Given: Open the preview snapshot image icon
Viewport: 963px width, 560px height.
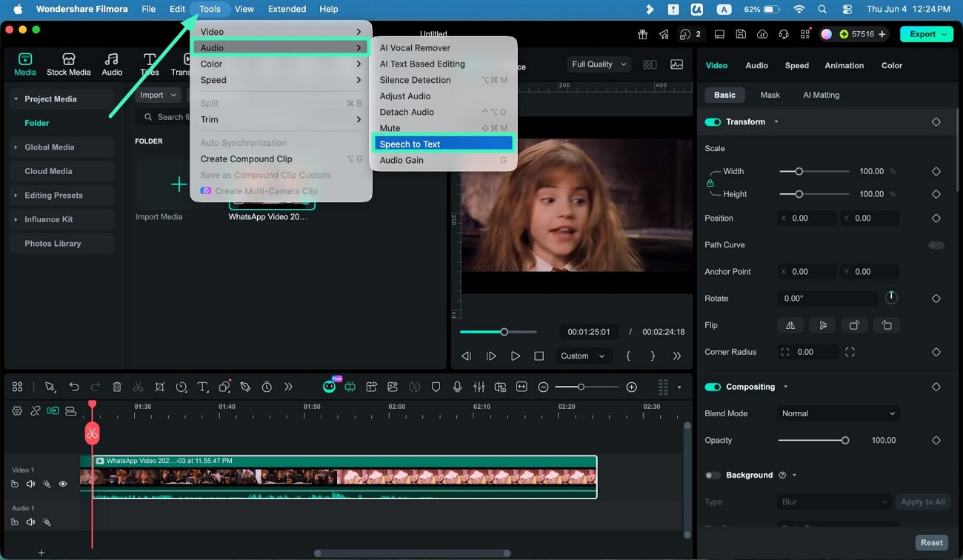Looking at the screenshot, I should point(676,64).
